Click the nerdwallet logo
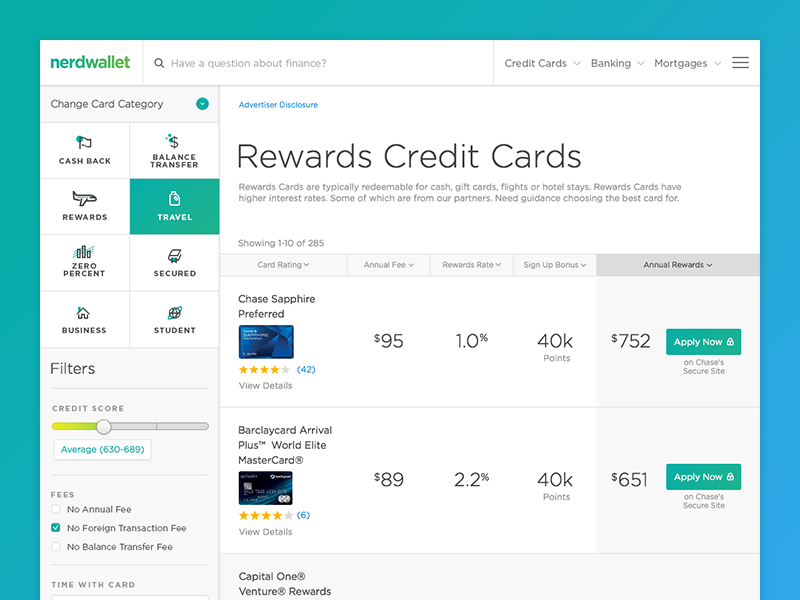The height and width of the screenshot is (600, 800). click(x=90, y=62)
